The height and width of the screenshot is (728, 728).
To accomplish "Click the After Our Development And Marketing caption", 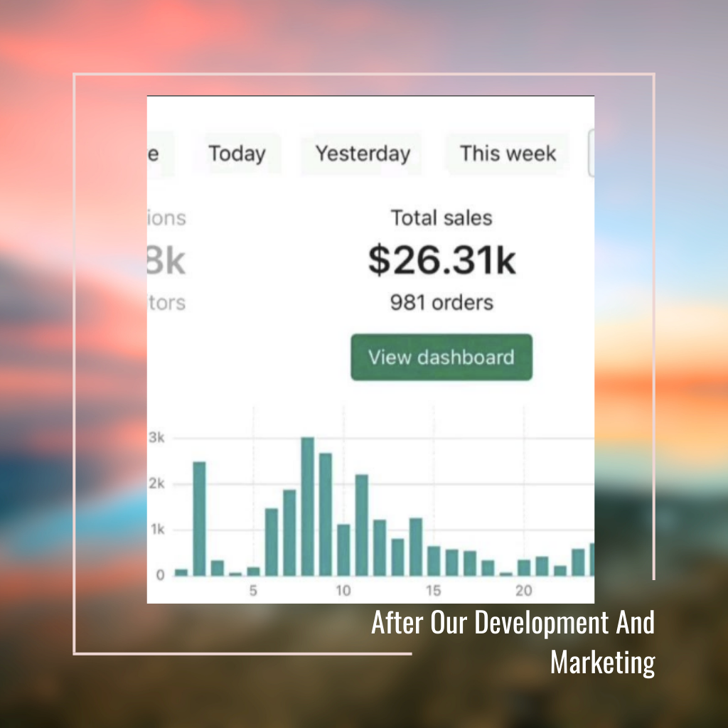I will 513,642.
